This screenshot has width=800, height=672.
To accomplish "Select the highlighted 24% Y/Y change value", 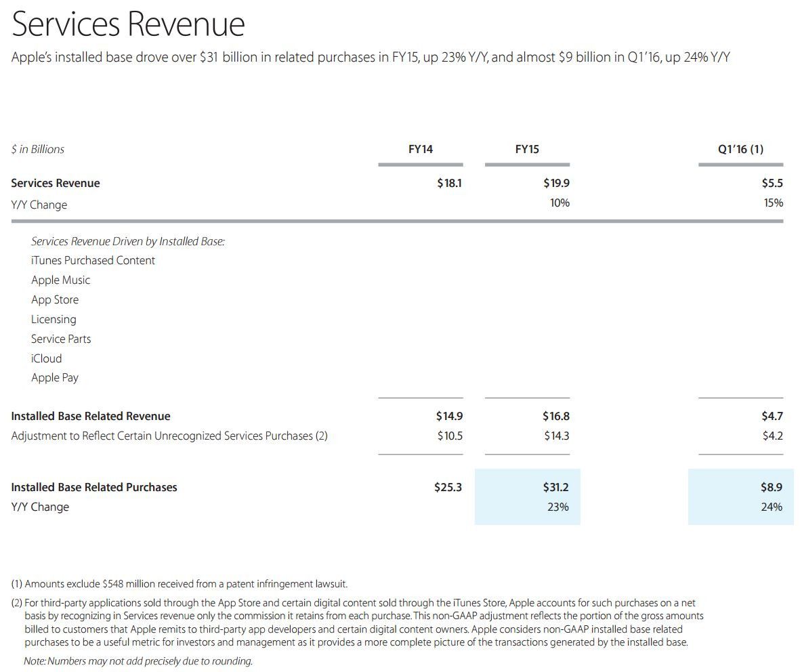I will coord(772,507).
